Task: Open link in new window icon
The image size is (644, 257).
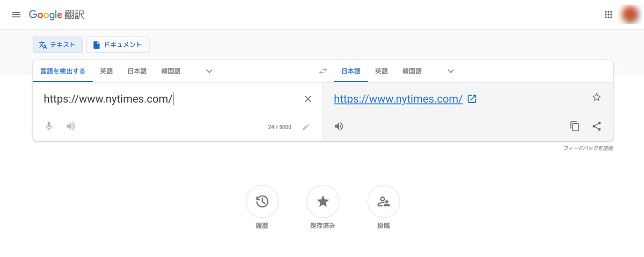Action: pyautogui.click(x=472, y=99)
